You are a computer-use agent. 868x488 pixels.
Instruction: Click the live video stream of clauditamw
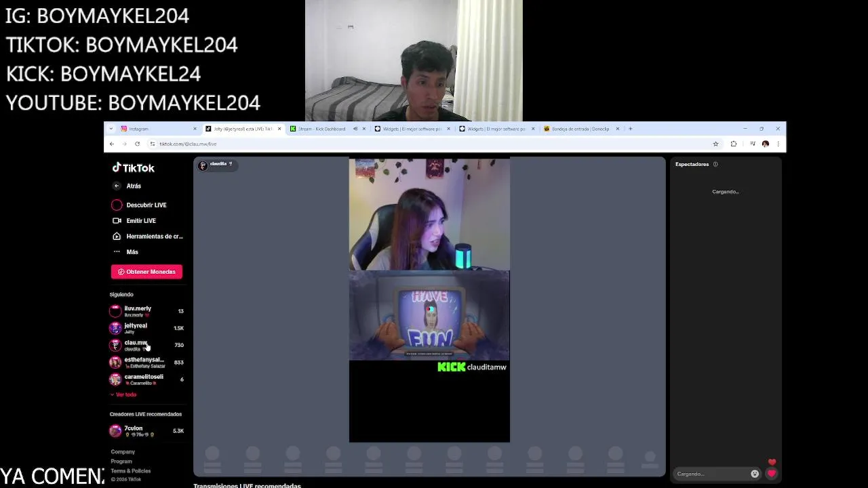click(x=429, y=300)
